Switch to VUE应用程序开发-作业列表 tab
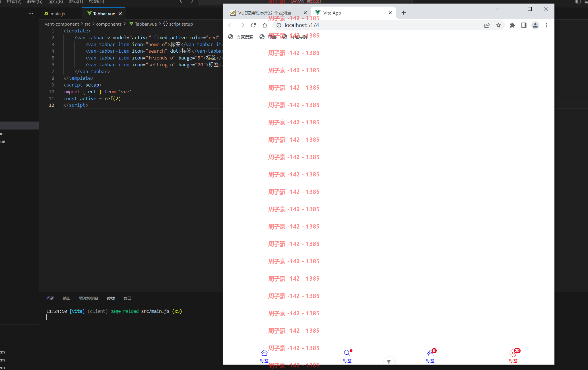 coord(265,13)
